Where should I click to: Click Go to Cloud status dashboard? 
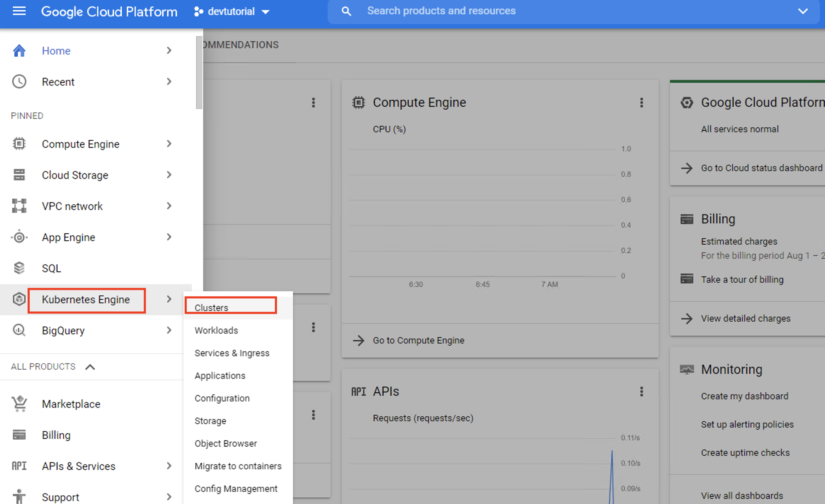761,168
